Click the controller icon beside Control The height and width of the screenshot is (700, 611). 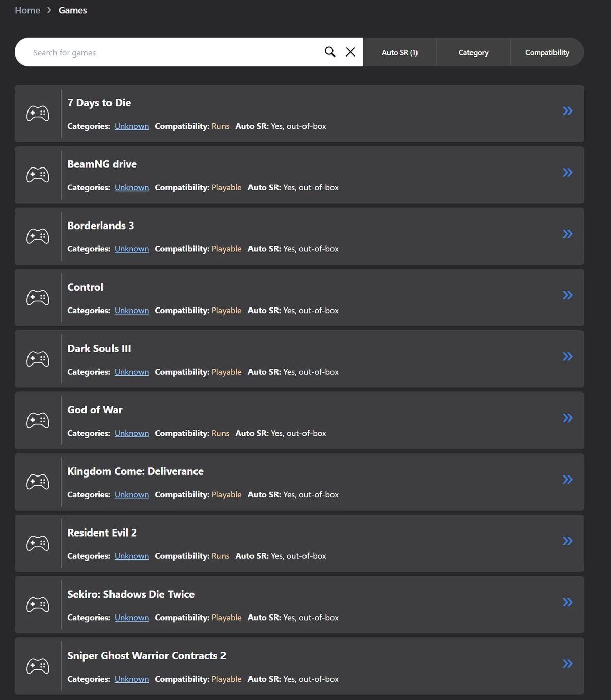tap(38, 297)
